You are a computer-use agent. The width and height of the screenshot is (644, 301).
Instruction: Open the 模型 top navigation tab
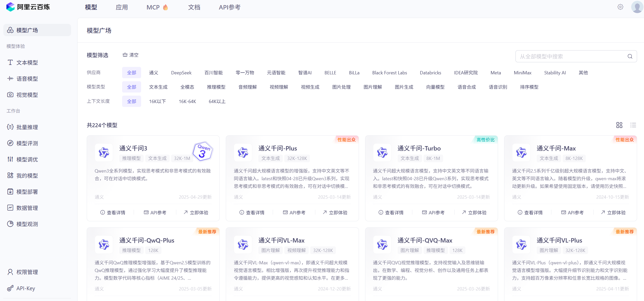(91, 7)
